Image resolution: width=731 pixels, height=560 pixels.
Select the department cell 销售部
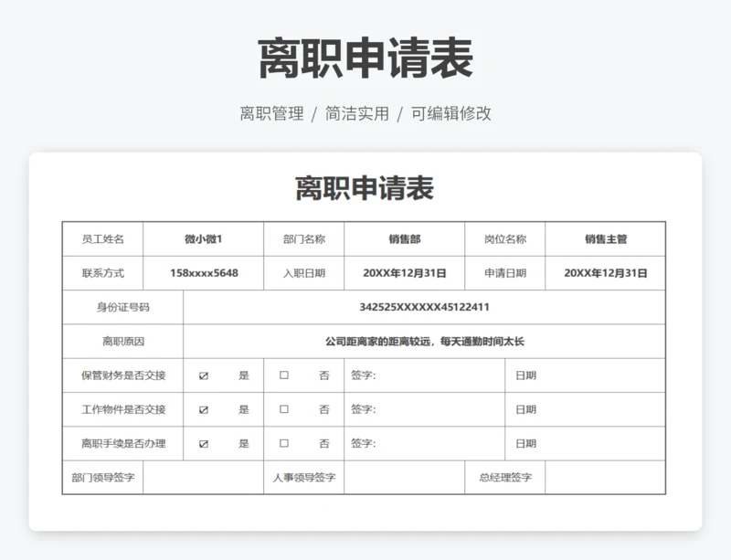[x=404, y=239]
